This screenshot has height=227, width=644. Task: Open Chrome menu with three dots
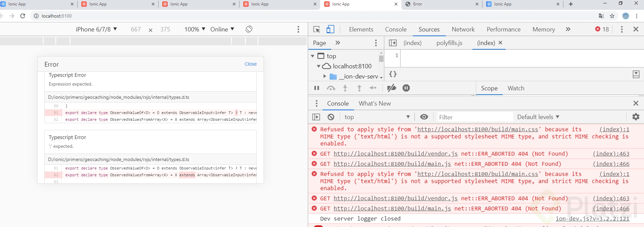click(x=637, y=16)
